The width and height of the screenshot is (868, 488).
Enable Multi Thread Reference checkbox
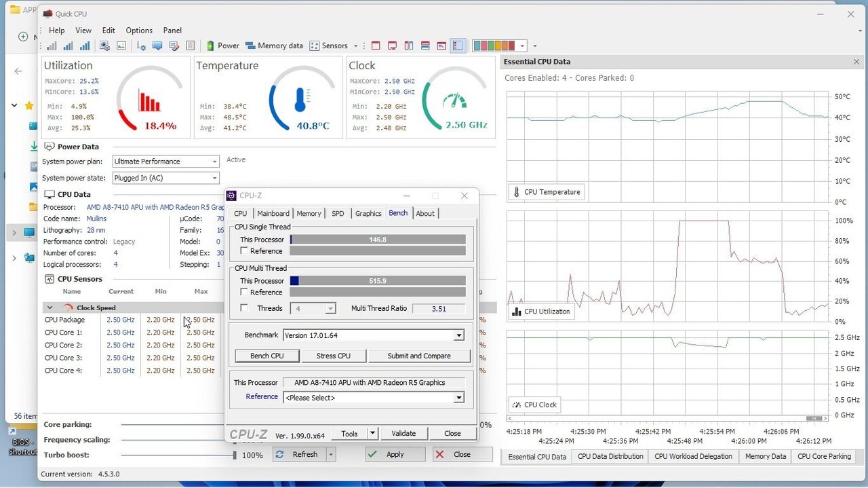244,293
